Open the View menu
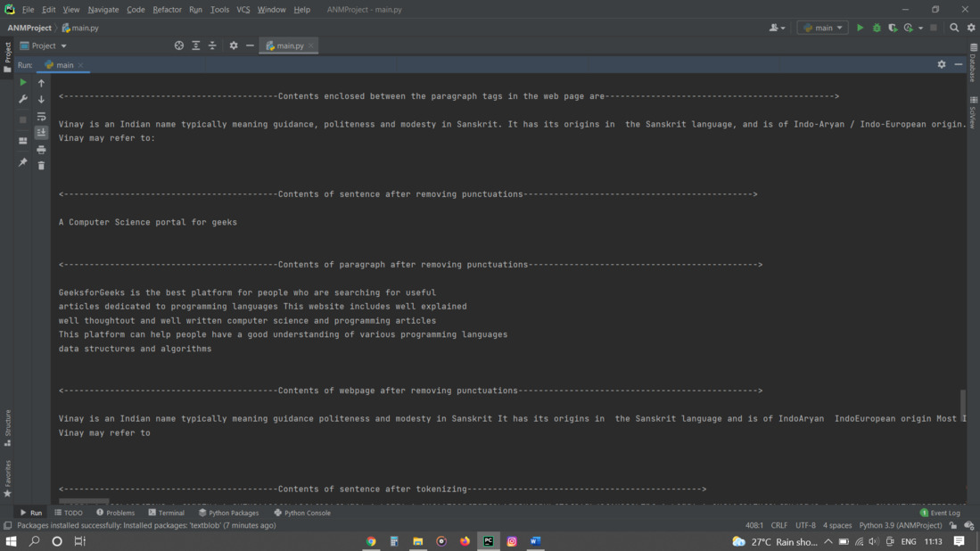This screenshot has height=551, width=980. (x=71, y=10)
